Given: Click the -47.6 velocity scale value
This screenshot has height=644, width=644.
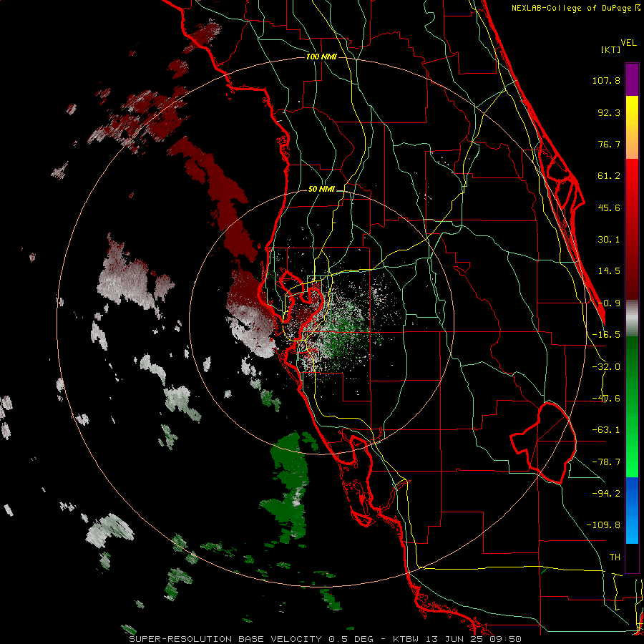Looking at the screenshot, I should pyautogui.click(x=606, y=399).
